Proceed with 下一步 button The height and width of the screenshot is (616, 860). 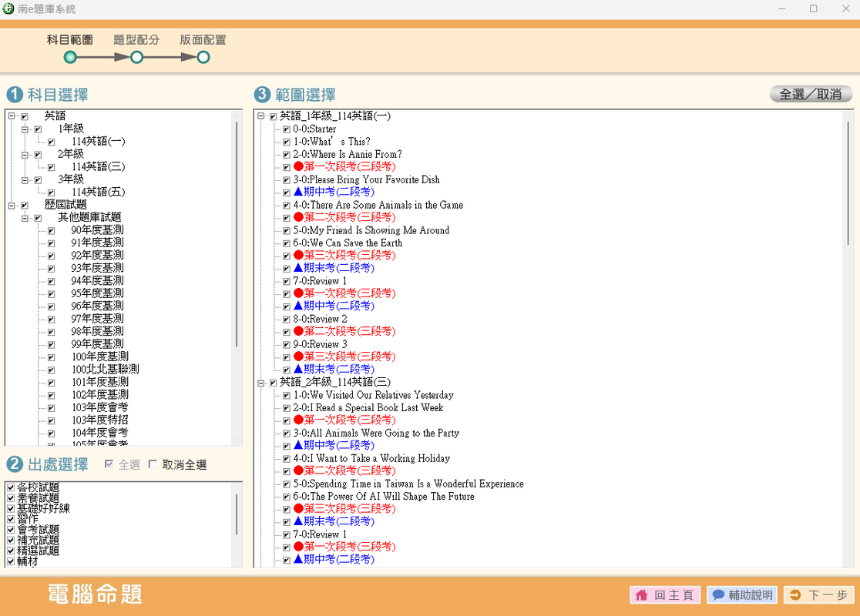819,595
